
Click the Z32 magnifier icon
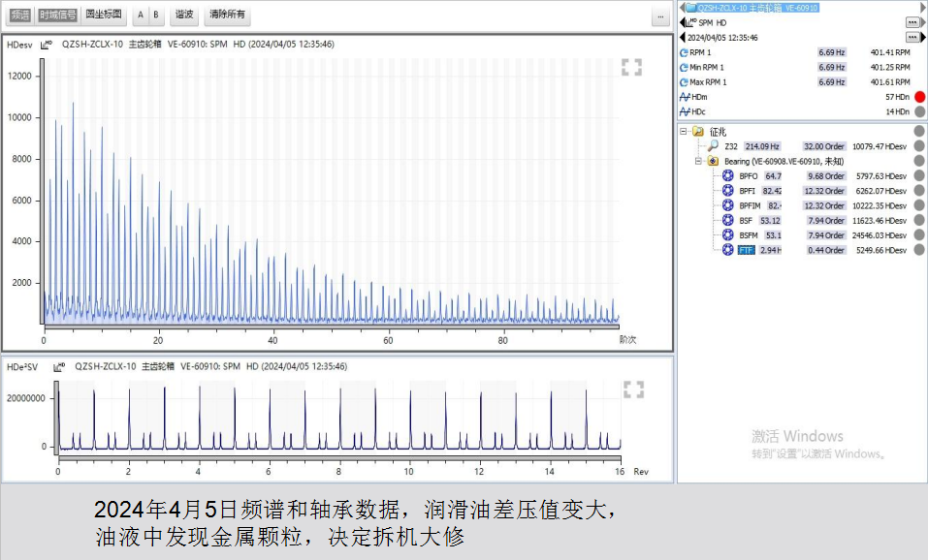[713, 146]
